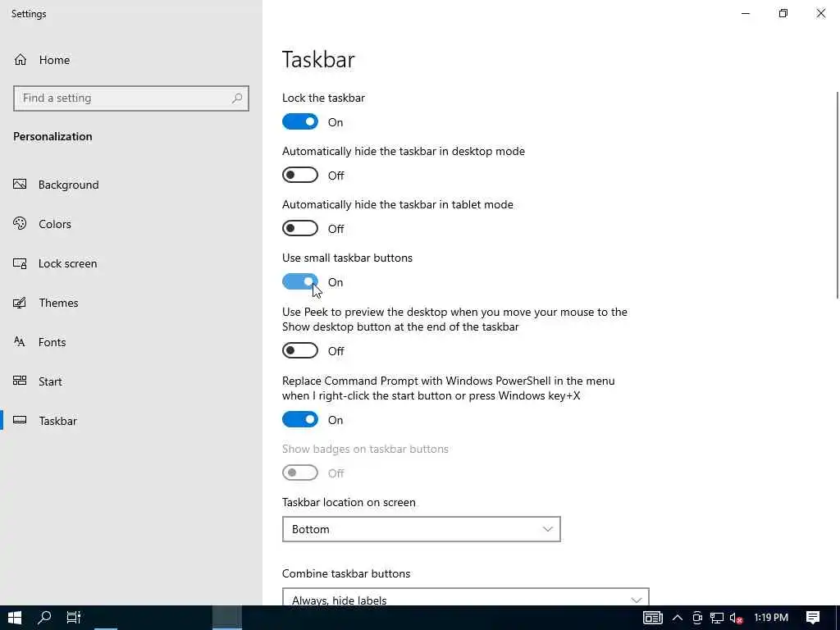Select Start in the sidebar

(x=130, y=381)
